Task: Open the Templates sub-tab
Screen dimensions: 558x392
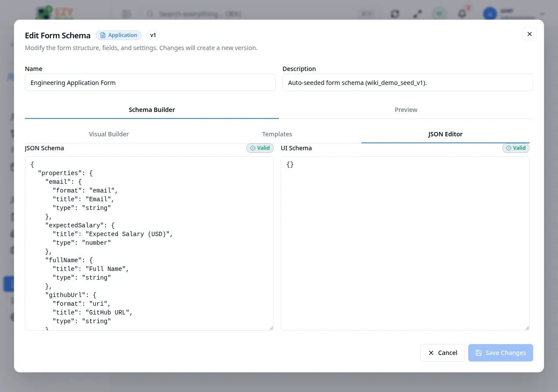Action: tap(277, 134)
